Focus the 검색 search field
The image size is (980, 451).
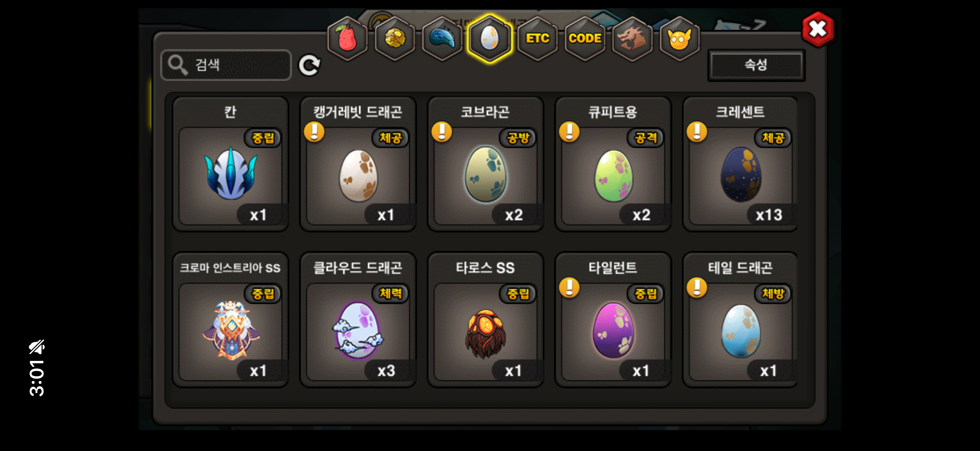point(227,65)
